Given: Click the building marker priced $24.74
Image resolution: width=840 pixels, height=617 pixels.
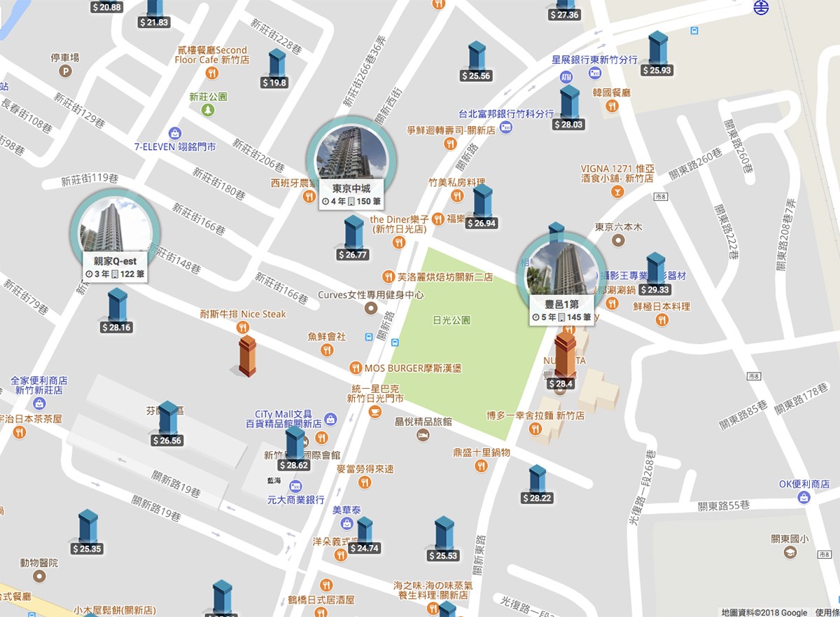Looking at the screenshot, I should (364, 536).
